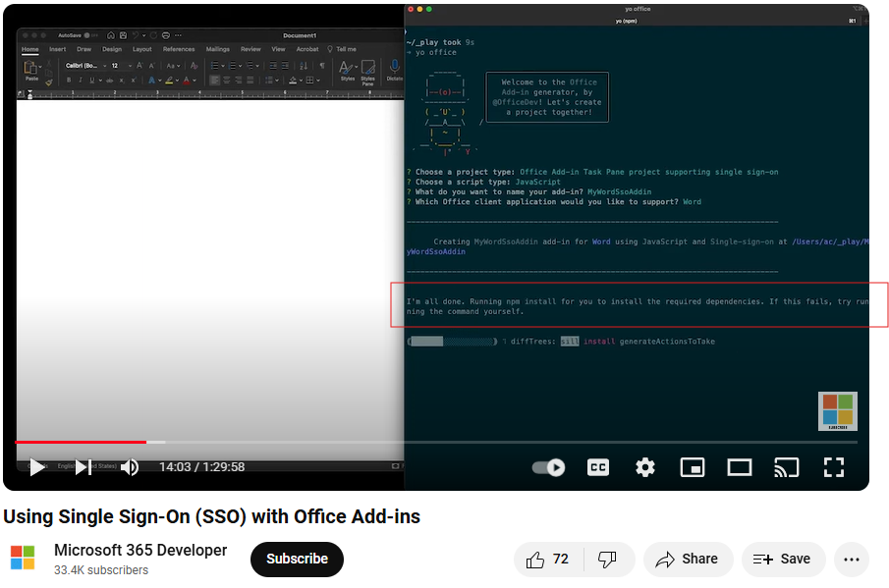The image size is (889, 588).
Task: Click the red font color button
Action: pos(187,80)
